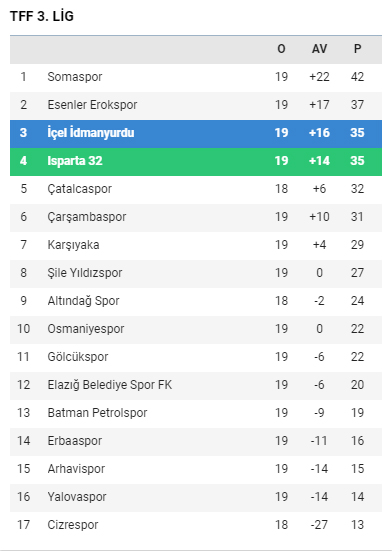
Task: Click the Osmaniyespor team name
Action: [86, 329]
